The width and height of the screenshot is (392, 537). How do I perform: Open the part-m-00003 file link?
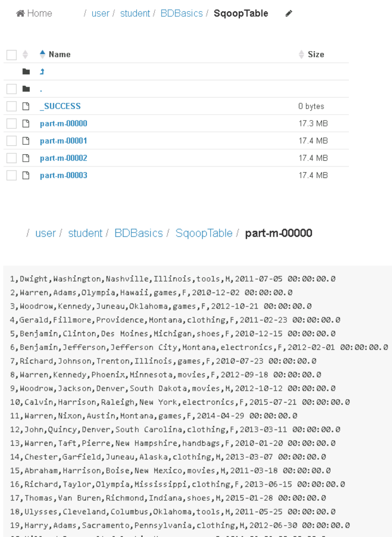(63, 175)
